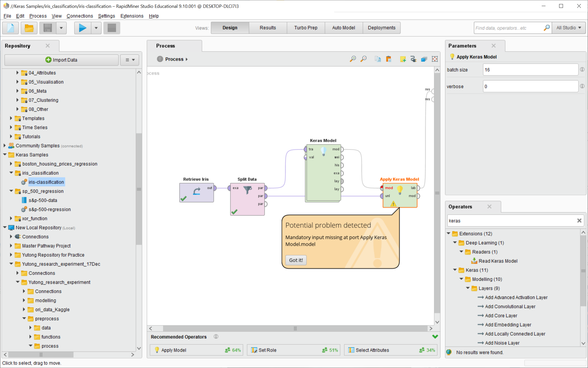Add the recommended Apply Model operator
Screen dimensions: 588x368
[x=197, y=350]
